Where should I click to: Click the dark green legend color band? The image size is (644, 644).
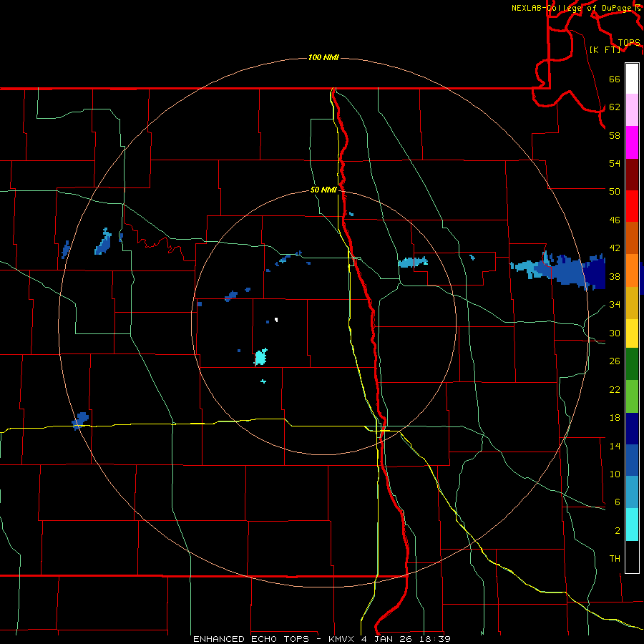point(632,364)
